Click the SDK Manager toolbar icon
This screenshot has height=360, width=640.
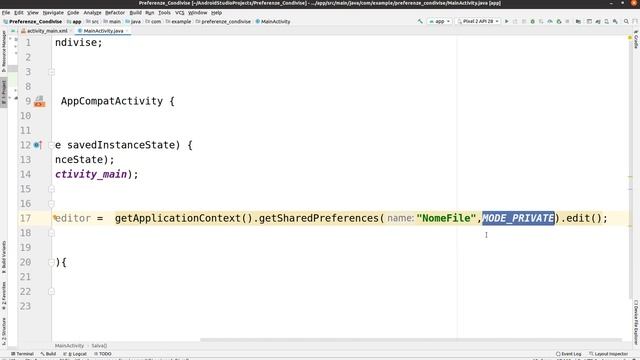tap(615, 21)
